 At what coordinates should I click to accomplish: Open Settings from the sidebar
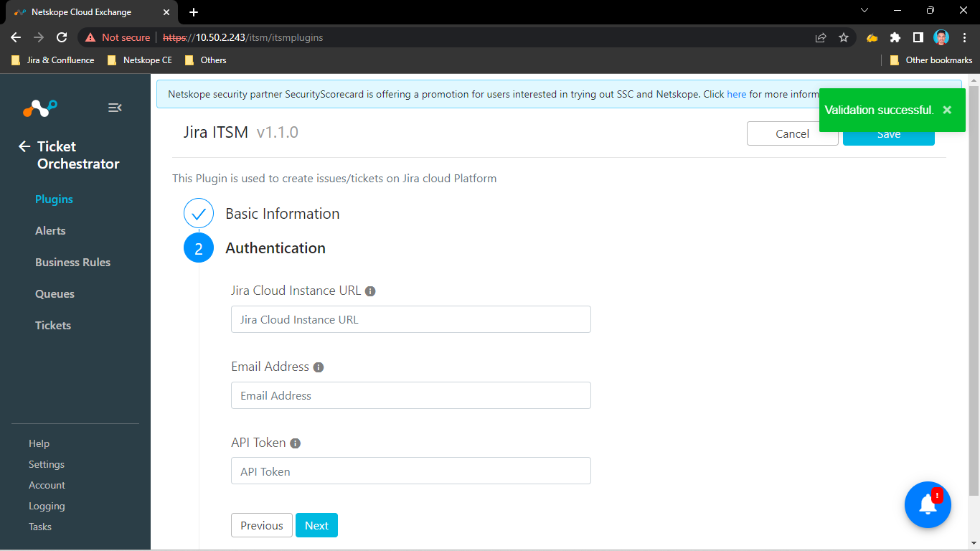pyautogui.click(x=47, y=464)
